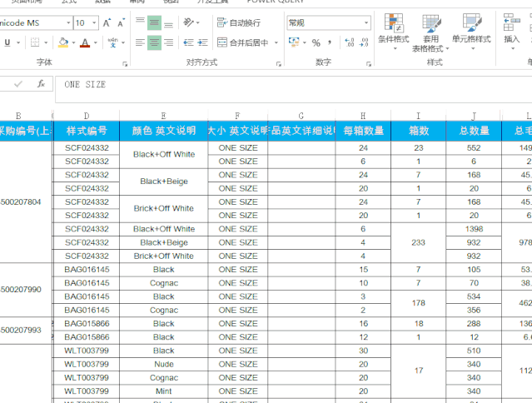The image size is (532, 403).
Task: Click the 颜色 英文说明 header cell
Action: (x=164, y=131)
